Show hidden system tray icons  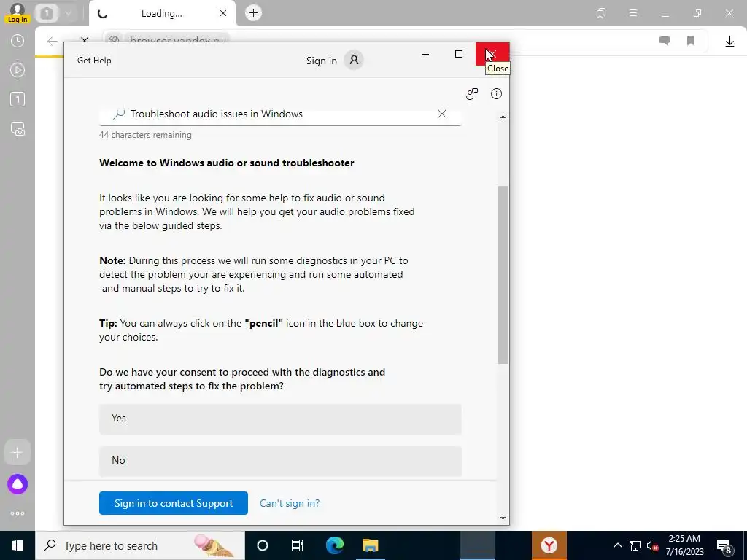[x=617, y=545]
